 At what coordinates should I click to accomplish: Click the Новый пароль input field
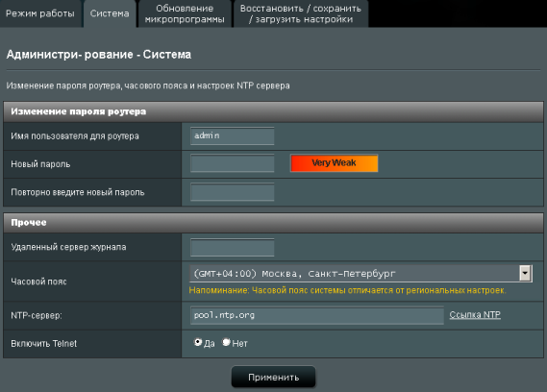pos(233,163)
